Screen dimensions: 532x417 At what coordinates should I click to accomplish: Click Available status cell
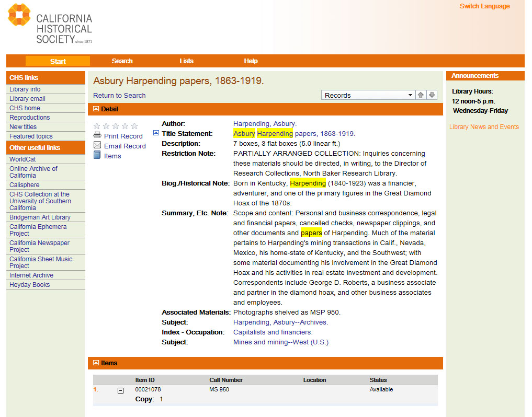381,389
